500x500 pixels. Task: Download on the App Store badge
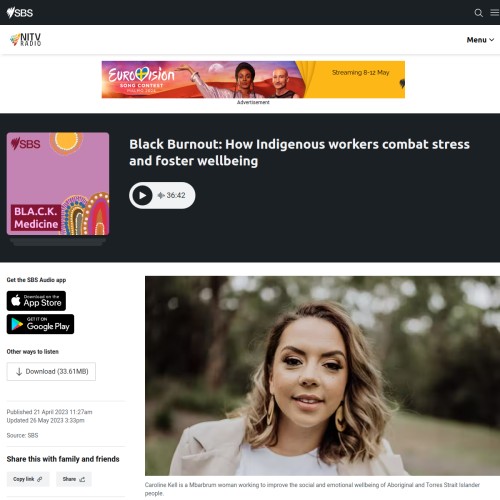tap(36, 301)
